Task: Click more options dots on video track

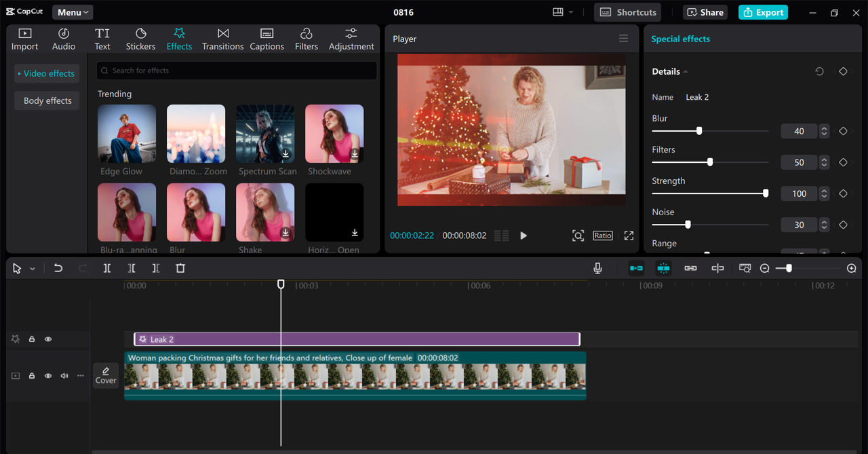Action: (x=81, y=375)
